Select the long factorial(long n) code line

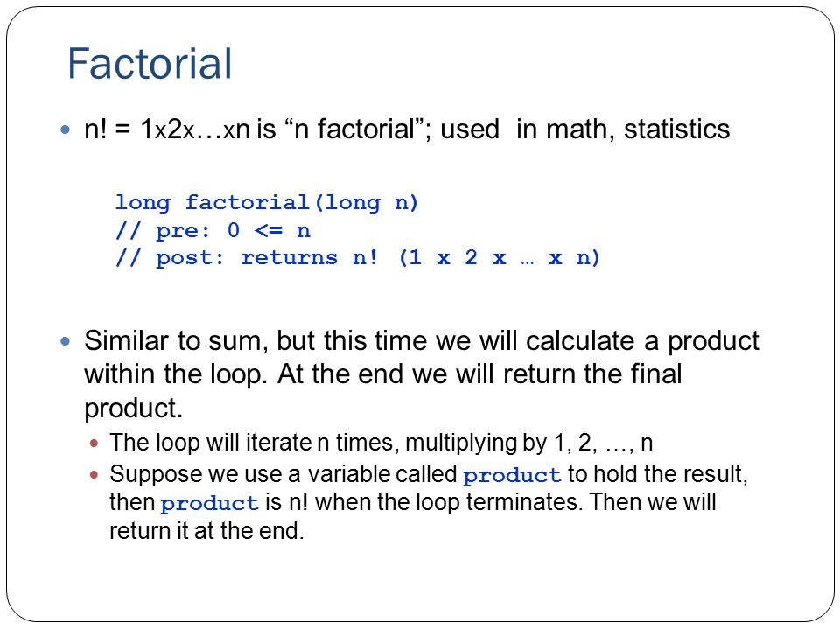[x=267, y=202]
